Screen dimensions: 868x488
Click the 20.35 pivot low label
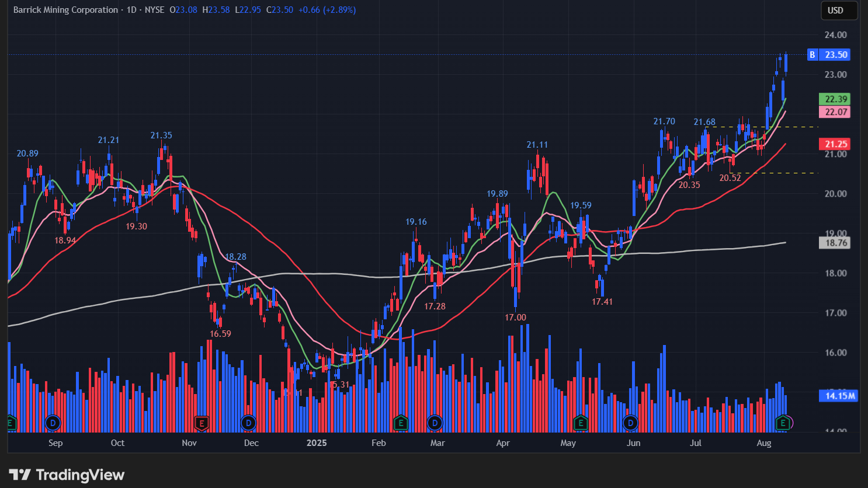click(689, 185)
